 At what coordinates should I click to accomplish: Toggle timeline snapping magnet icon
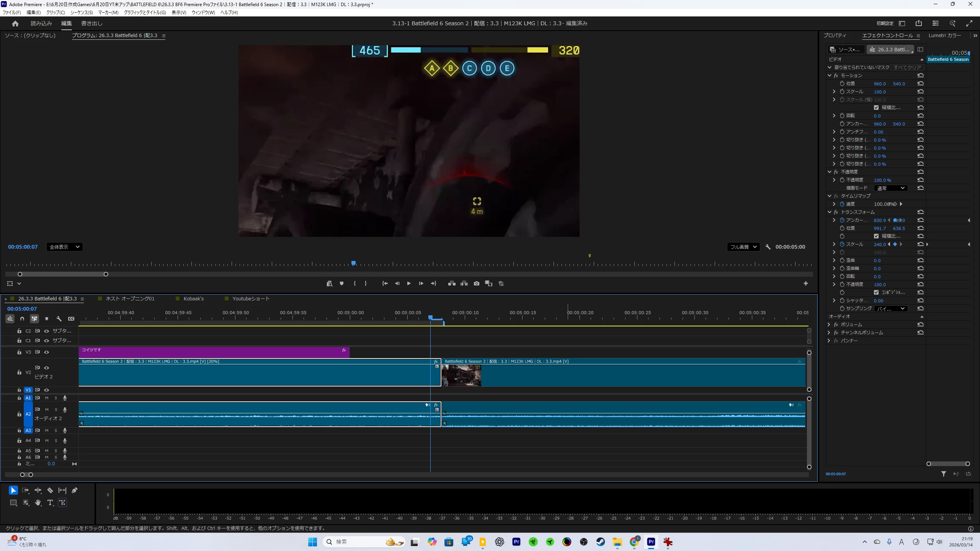pyautogui.click(x=22, y=319)
